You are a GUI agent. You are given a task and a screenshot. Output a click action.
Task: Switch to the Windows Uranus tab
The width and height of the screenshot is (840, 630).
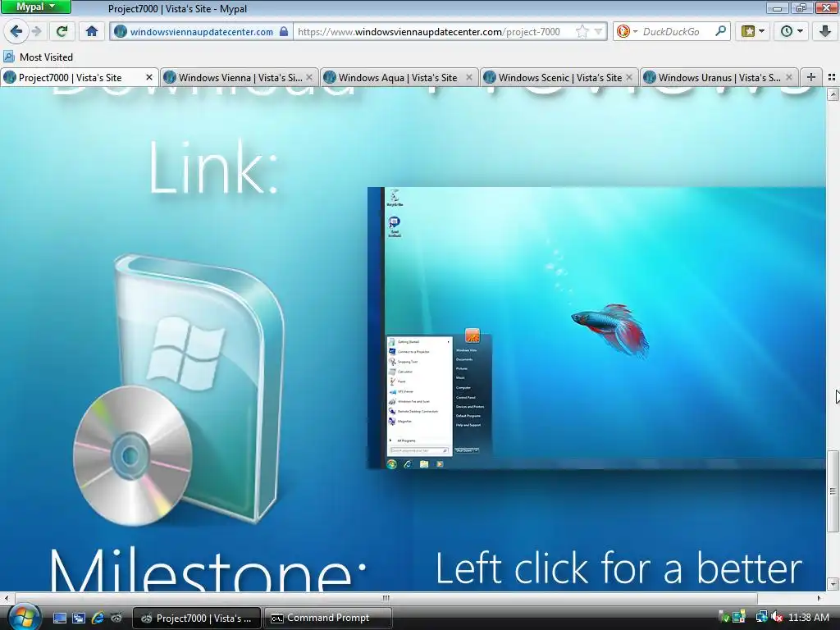[719, 78]
